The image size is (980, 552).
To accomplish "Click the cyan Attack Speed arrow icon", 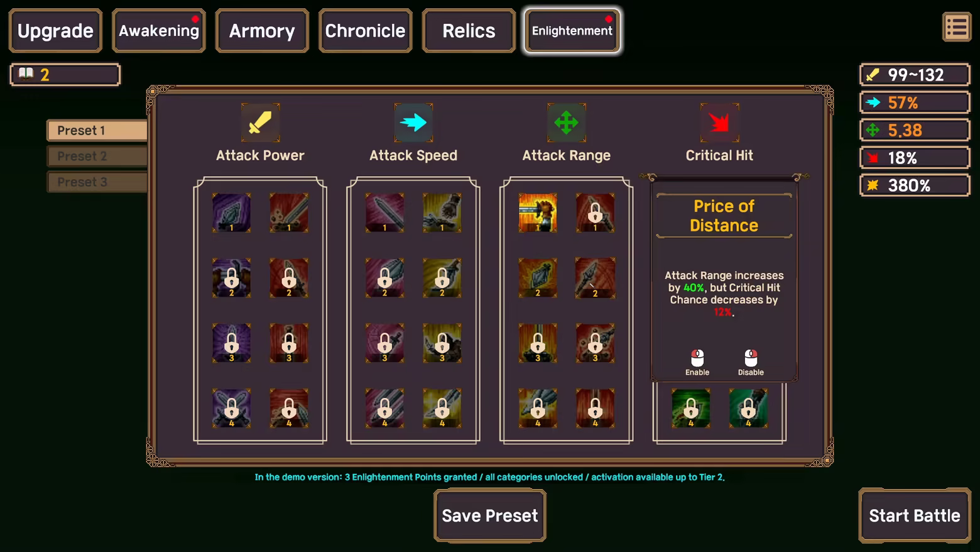I will (x=413, y=123).
